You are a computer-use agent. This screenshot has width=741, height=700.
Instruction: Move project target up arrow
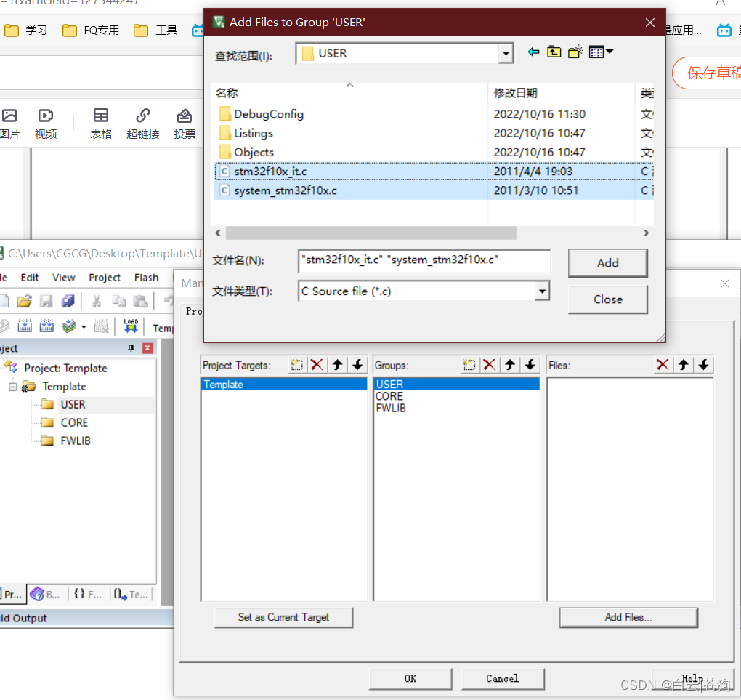coord(337,365)
